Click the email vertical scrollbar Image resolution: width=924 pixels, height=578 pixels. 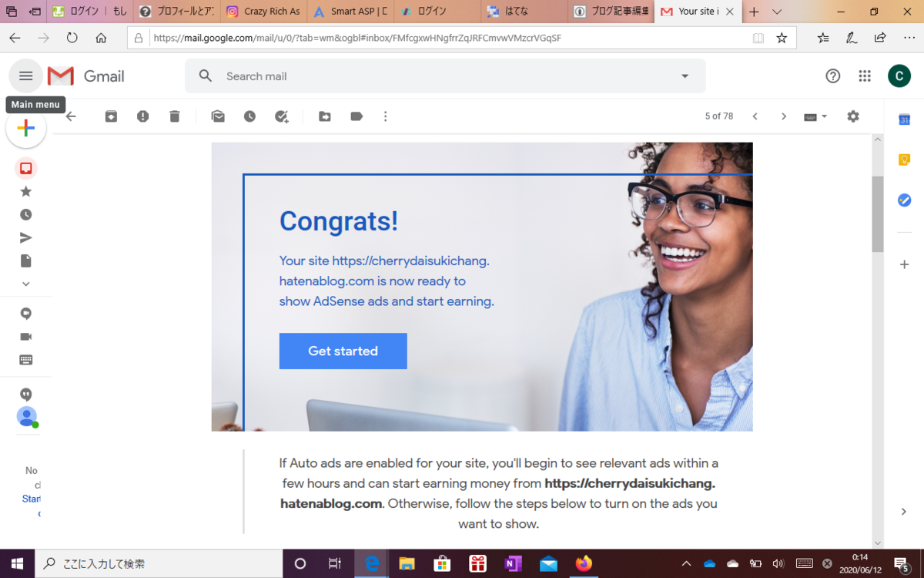pyautogui.click(x=878, y=214)
